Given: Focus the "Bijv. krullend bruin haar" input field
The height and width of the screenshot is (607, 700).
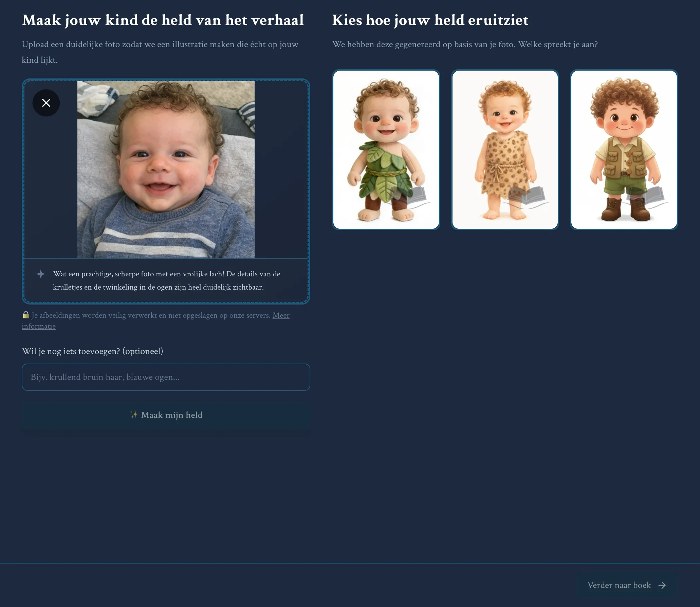Looking at the screenshot, I should [x=166, y=377].
